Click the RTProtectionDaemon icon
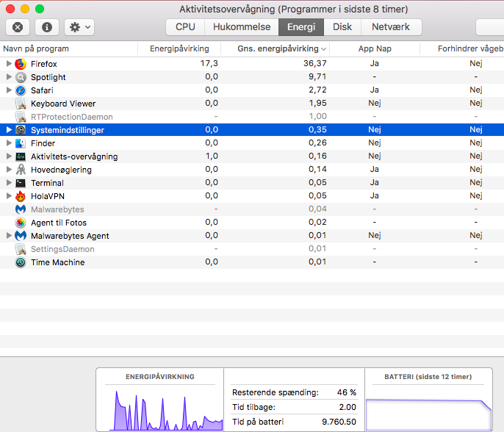The image size is (504, 432). coord(21,117)
